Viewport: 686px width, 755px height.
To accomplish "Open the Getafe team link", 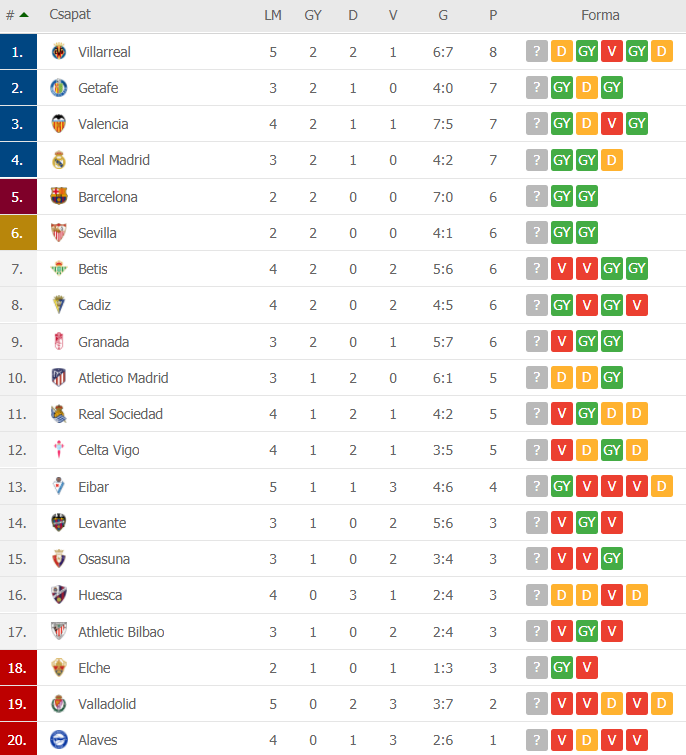I will point(98,88).
